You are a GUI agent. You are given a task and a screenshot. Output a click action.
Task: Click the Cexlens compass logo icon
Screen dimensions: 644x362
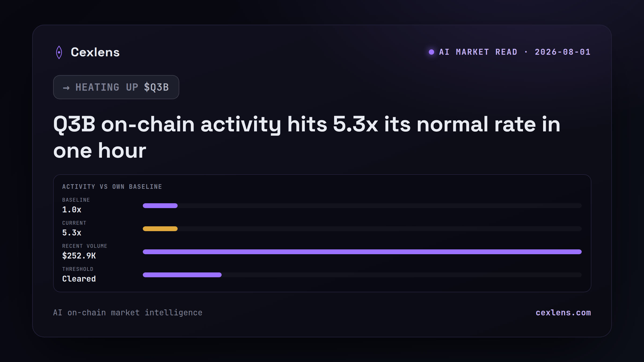[59, 52]
